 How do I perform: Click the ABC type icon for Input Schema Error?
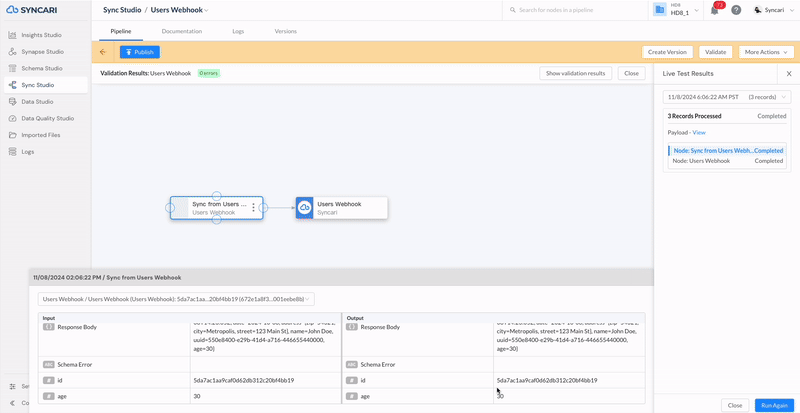49,365
